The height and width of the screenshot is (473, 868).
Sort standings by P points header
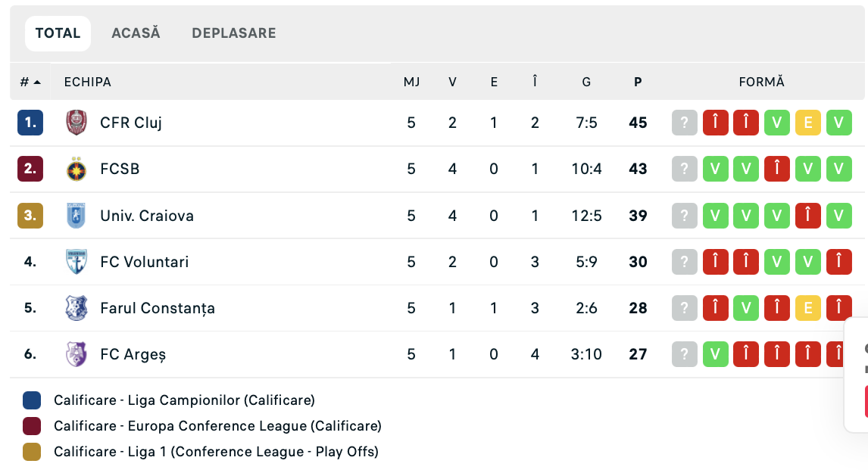click(638, 82)
